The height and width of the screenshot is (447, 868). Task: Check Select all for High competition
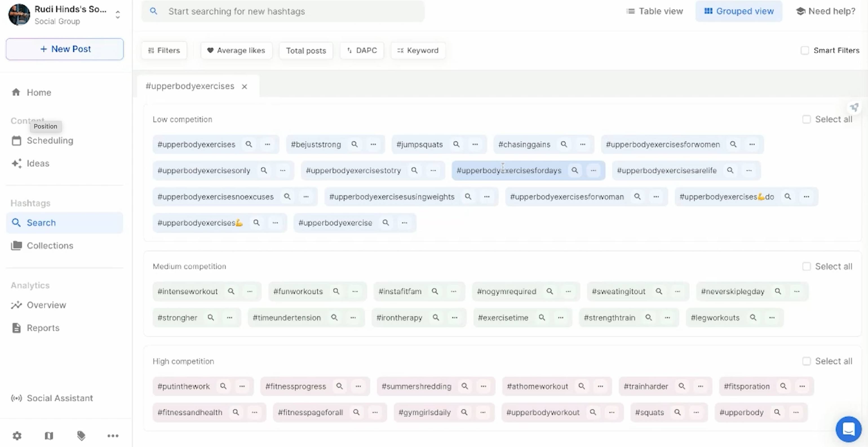(x=806, y=361)
